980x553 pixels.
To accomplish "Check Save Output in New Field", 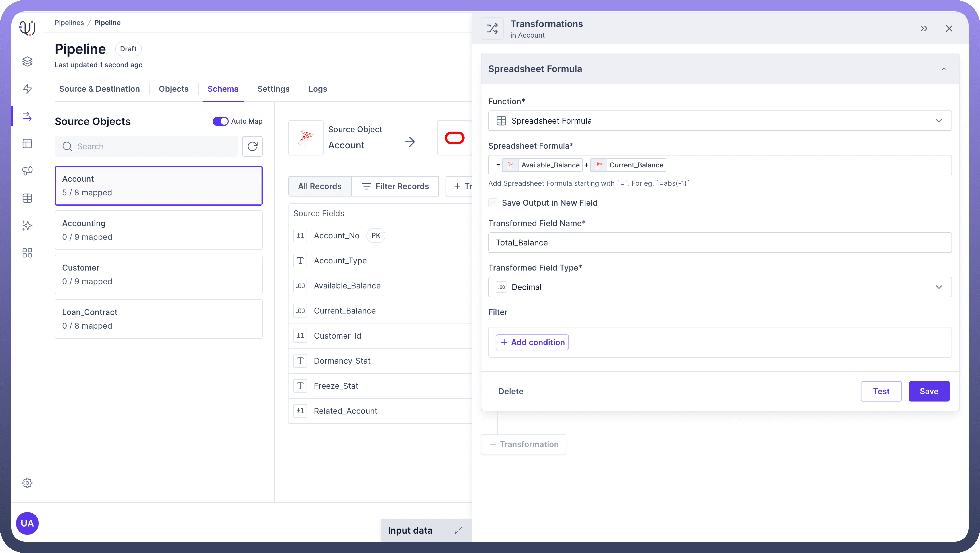I will click(x=493, y=203).
